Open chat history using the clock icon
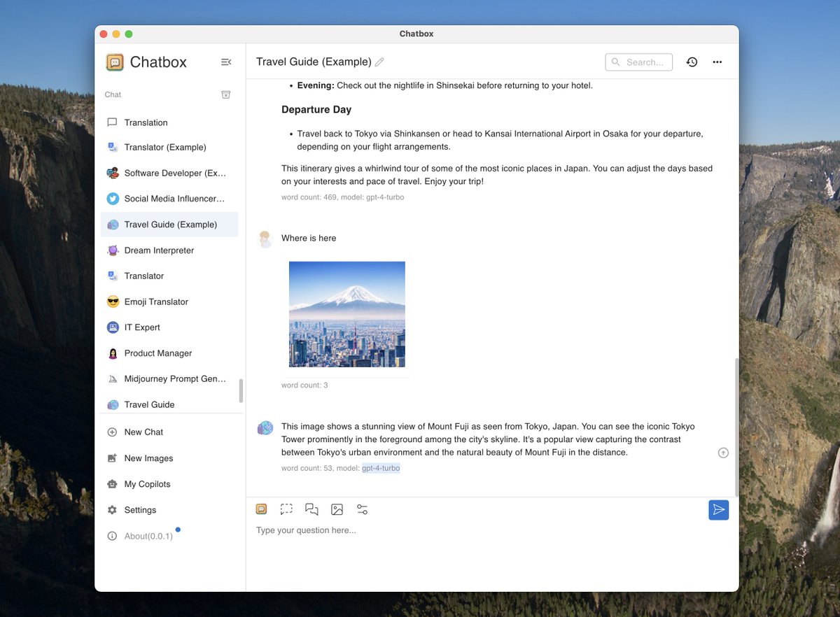The height and width of the screenshot is (617, 840). [x=692, y=62]
